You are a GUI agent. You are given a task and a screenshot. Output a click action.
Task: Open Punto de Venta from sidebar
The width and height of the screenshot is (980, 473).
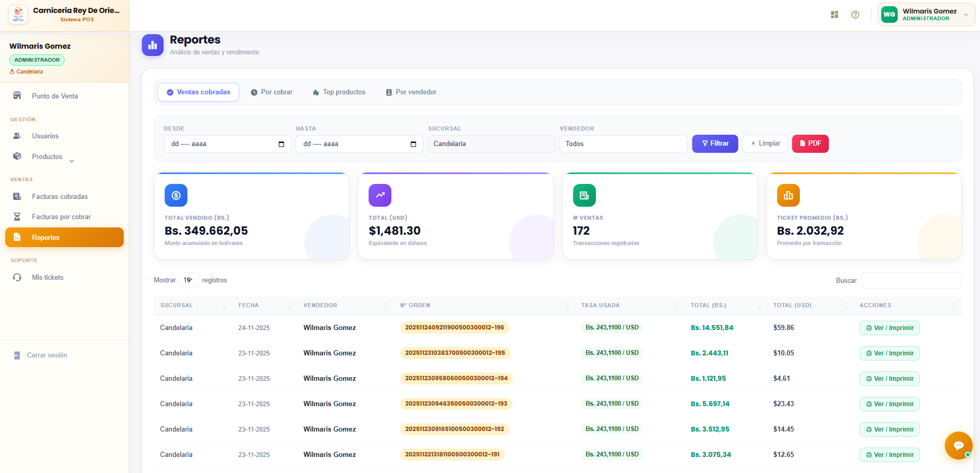click(64, 96)
